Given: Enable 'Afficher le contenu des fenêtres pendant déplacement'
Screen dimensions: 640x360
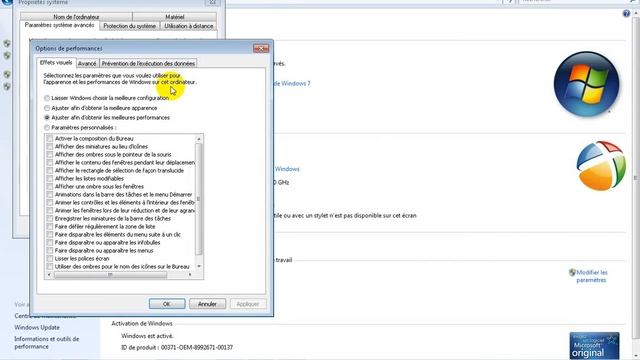Looking at the screenshot, I should point(50,162).
